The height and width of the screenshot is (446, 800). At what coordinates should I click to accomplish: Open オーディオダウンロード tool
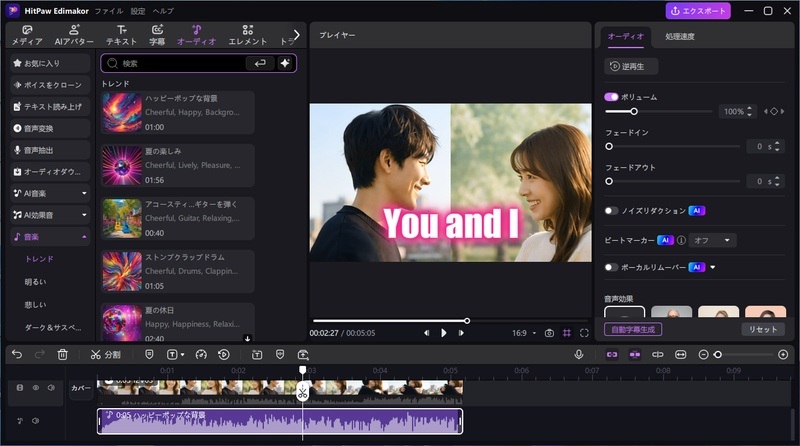(50, 171)
